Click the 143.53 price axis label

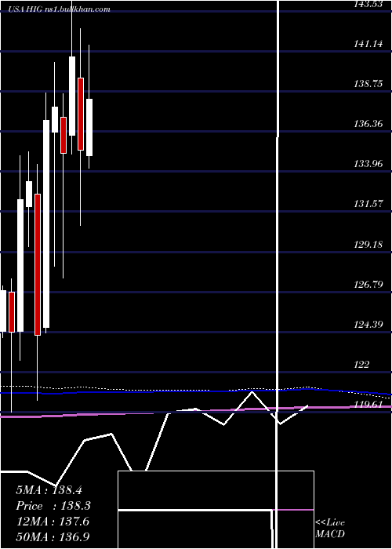coord(368,4)
